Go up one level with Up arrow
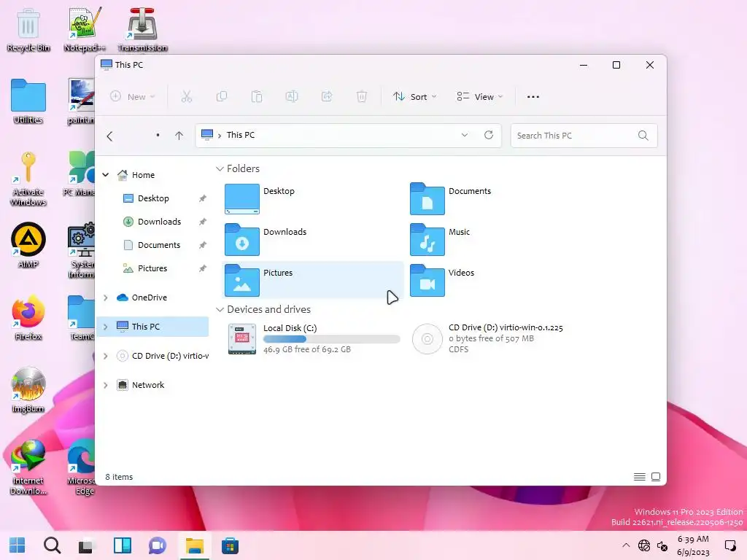747x560 pixels. [179, 136]
